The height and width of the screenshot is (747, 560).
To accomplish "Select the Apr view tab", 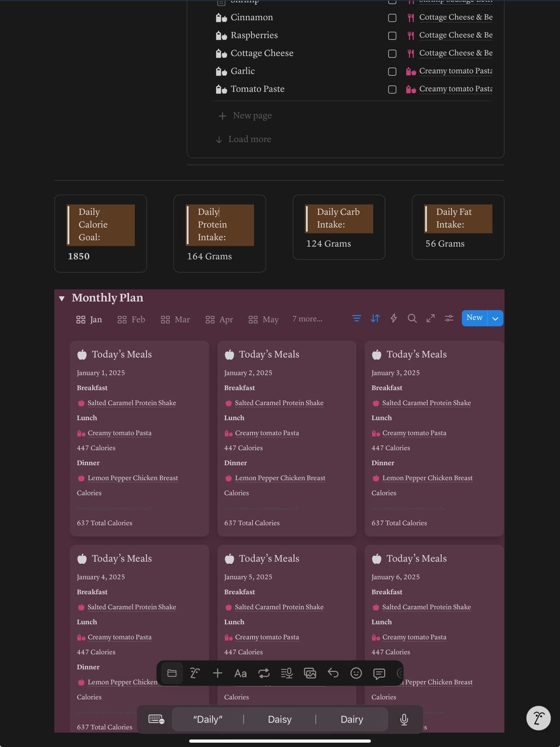I will (220, 320).
